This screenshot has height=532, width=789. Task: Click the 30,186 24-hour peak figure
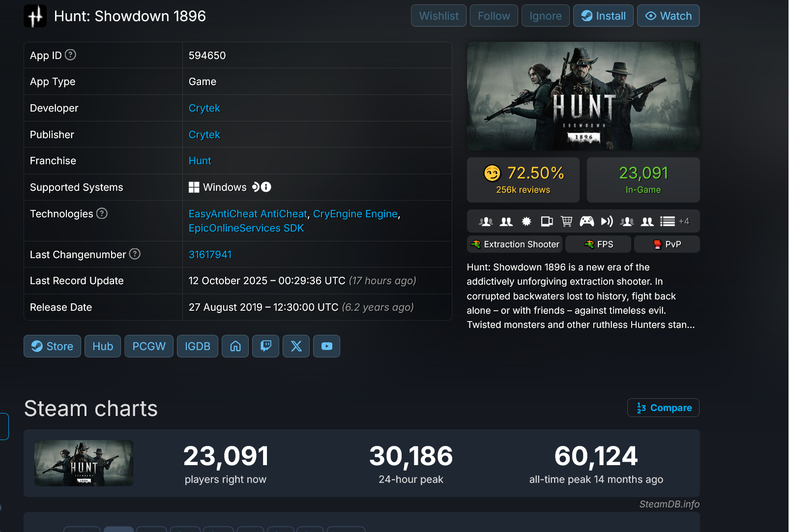click(411, 456)
